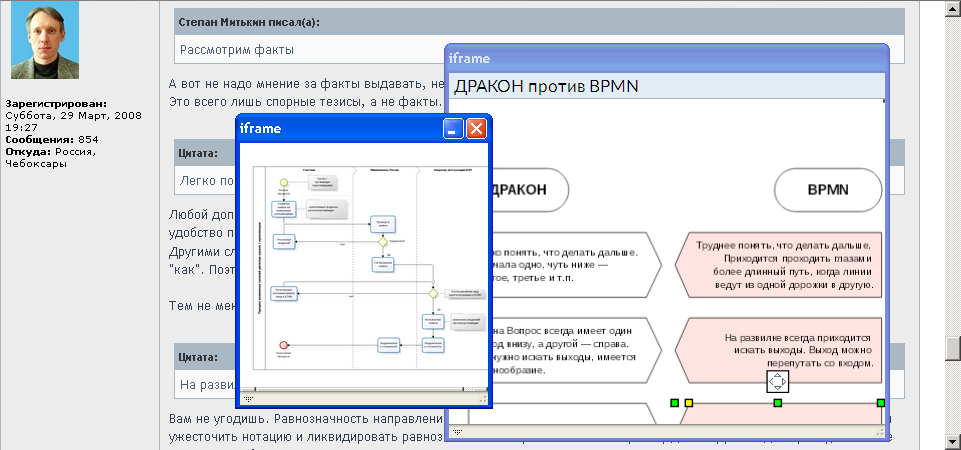Click the rightmost green handle at shape corner
The width and height of the screenshot is (961, 450).
tap(881, 403)
